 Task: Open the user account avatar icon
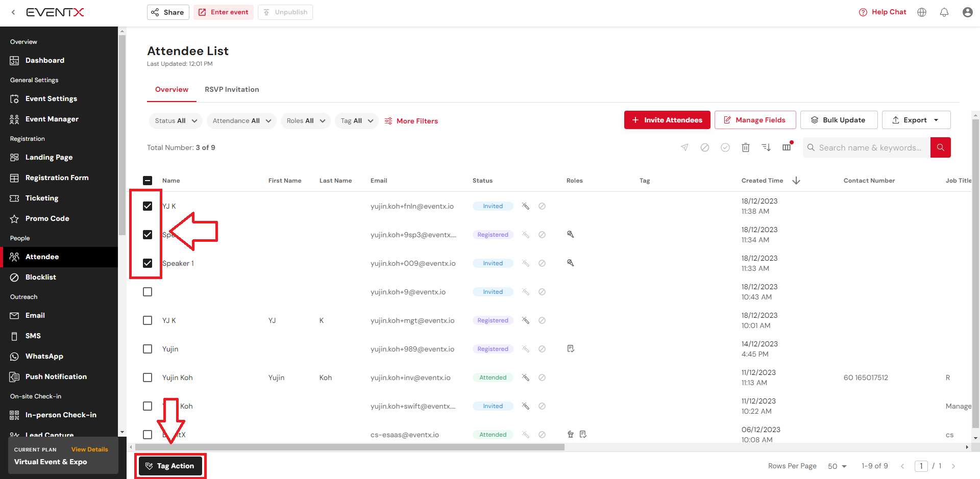click(967, 12)
